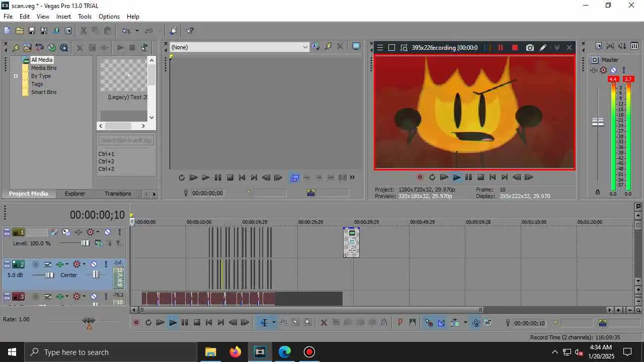Pause recording with the red pause icon
644x362 pixels.
(x=501, y=48)
